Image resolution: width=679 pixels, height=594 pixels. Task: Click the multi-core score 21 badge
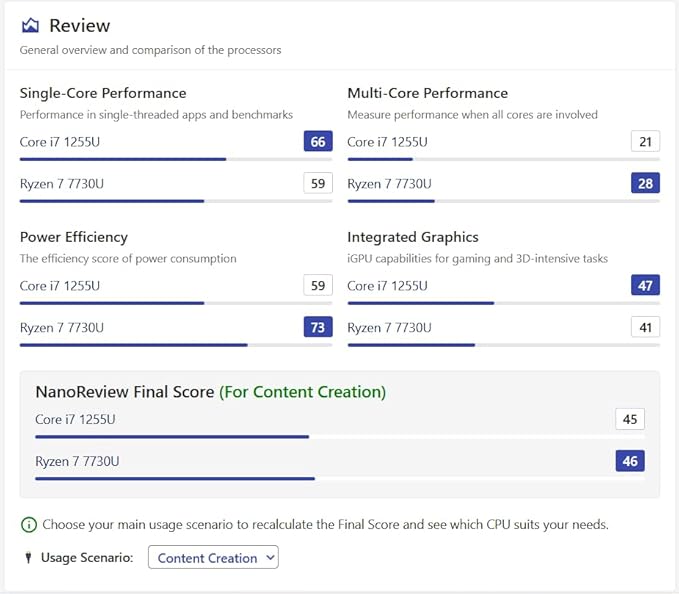coord(645,141)
